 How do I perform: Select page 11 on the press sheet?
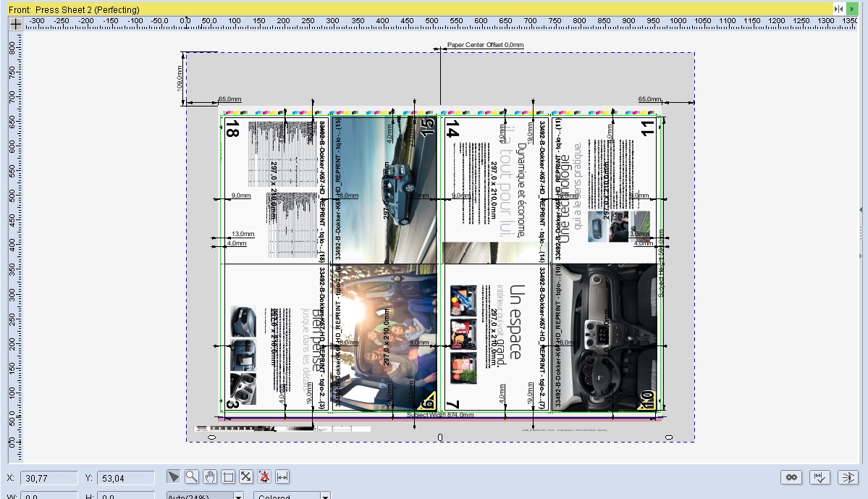click(604, 190)
